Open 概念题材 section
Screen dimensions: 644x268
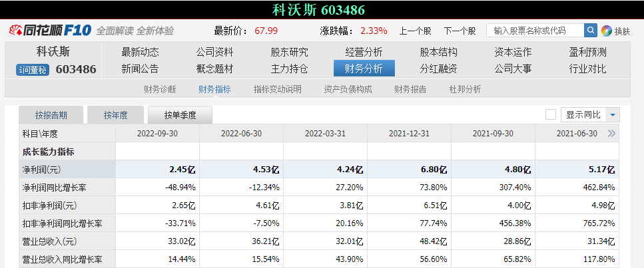[x=214, y=68]
